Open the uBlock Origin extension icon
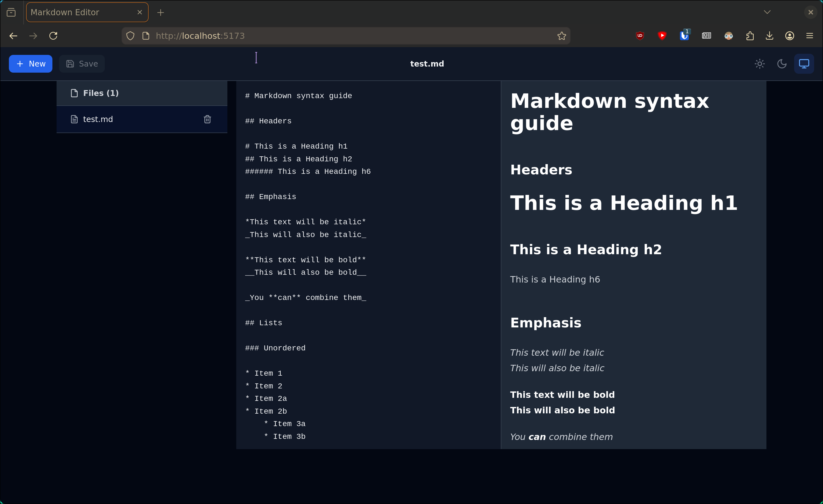The image size is (823, 504). pyautogui.click(x=640, y=36)
